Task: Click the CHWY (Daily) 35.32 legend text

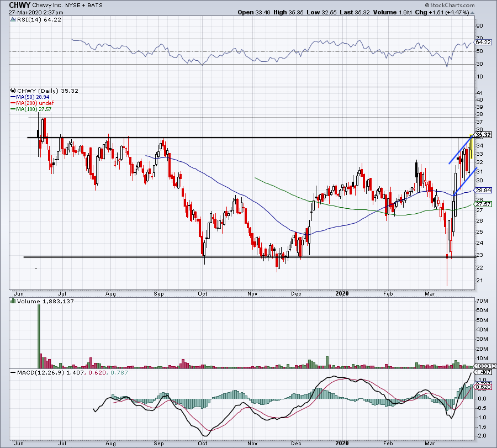Action: 47,91
